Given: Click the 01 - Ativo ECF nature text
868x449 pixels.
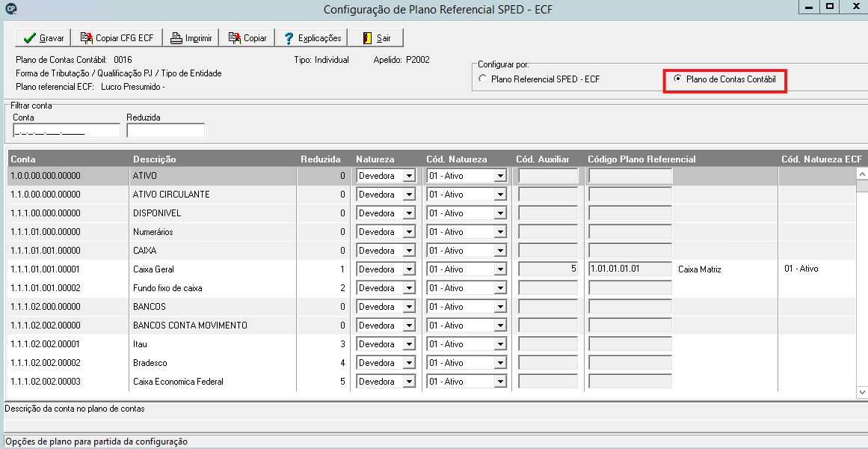Looking at the screenshot, I should click(801, 269).
